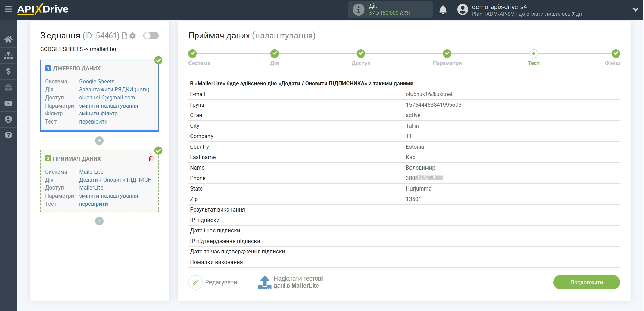Click MailerLite access link in receiver
Viewport: 644px width, 311px height.
(x=91, y=187)
